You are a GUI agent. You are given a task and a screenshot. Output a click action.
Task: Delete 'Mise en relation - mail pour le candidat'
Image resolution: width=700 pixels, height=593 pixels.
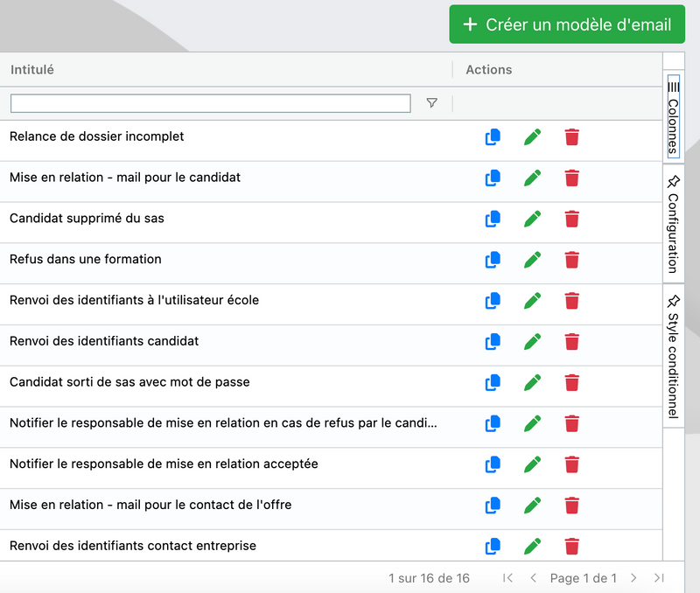[x=572, y=178]
